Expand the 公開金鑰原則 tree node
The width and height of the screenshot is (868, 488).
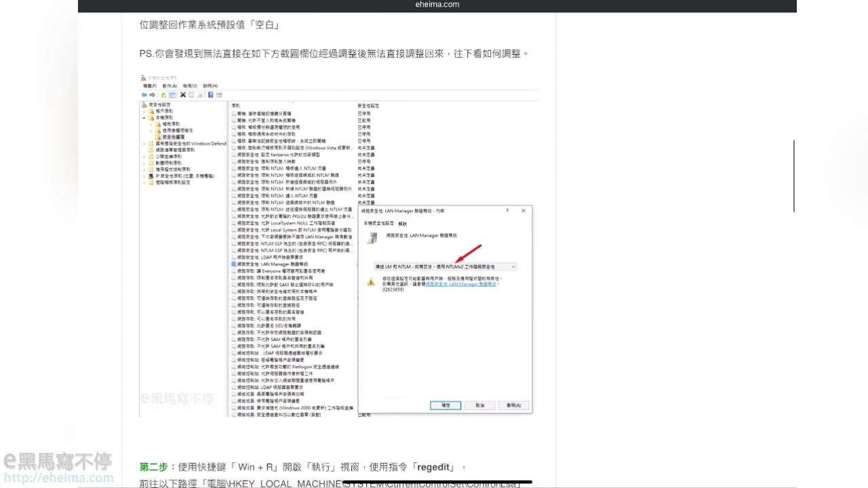144,157
